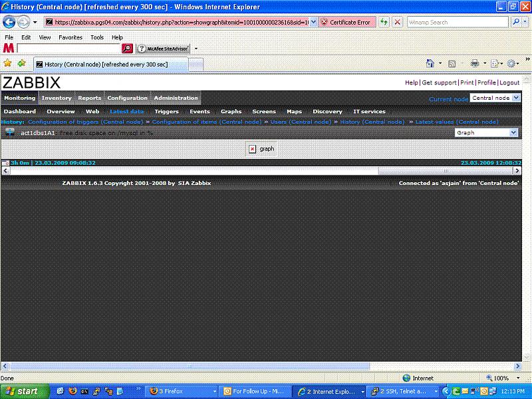Open the Help menu
532x399 pixels.
coord(117,37)
